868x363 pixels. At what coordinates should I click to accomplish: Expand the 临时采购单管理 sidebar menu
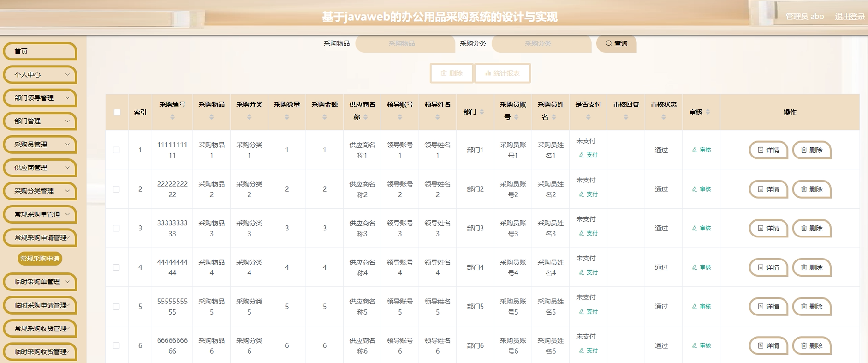(40, 282)
